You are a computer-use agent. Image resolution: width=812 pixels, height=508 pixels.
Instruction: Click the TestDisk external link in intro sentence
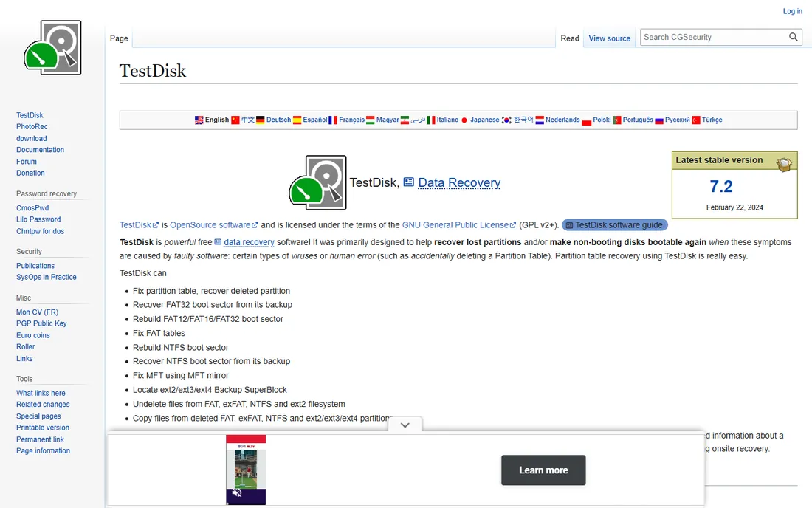pos(139,225)
